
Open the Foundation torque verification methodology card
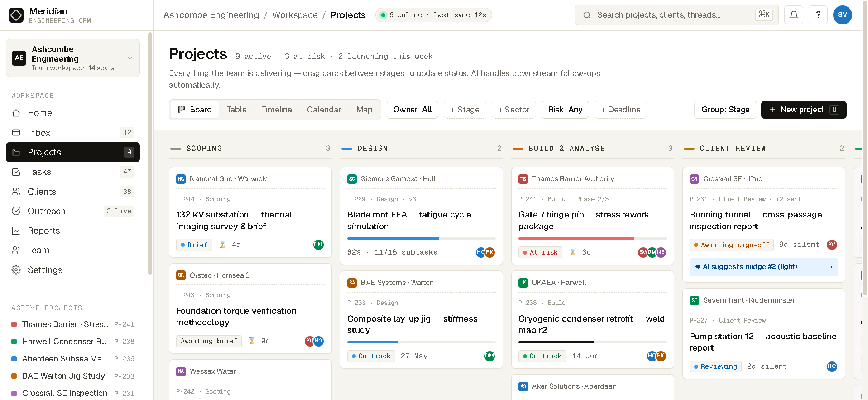(x=250, y=308)
